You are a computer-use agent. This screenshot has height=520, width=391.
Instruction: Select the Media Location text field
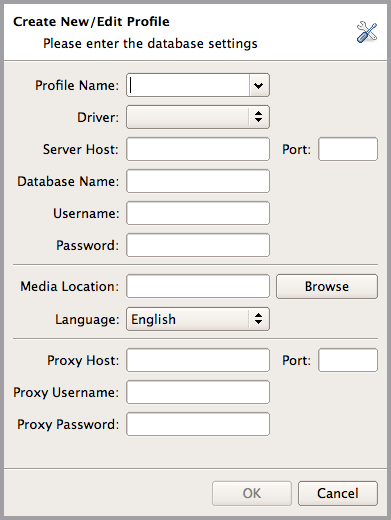point(198,286)
